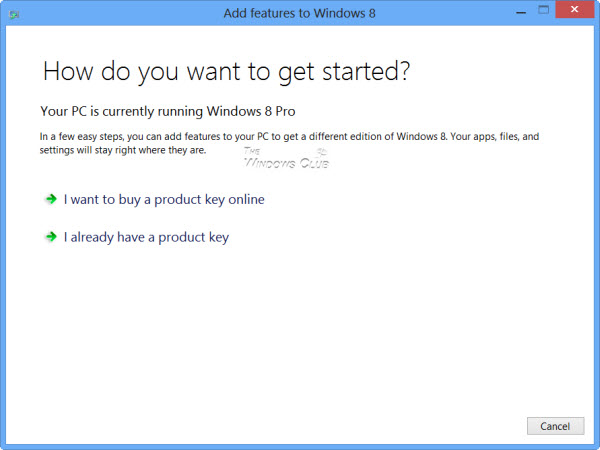Click the 'Add features to Windows 8' title text
The image size is (600, 450).
pyautogui.click(x=299, y=13)
